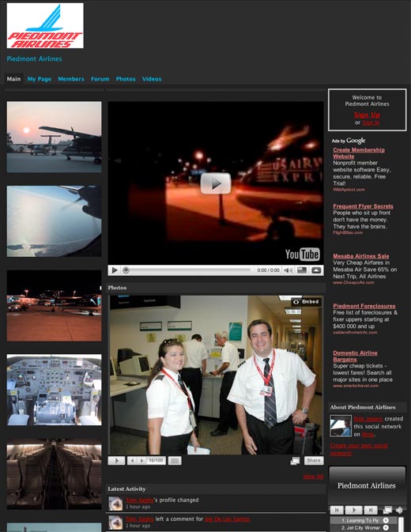Open the Piedmont Foreclosures ad
This screenshot has width=411, height=532.
(364, 306)
